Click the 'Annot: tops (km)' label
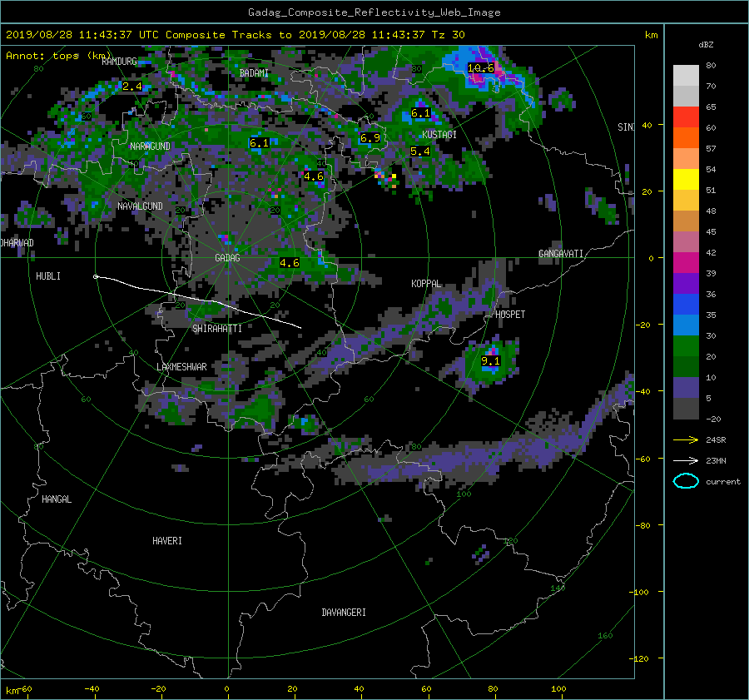Image resolution: width=749 pixels, height=700 pixels. (x=58, y=56)
